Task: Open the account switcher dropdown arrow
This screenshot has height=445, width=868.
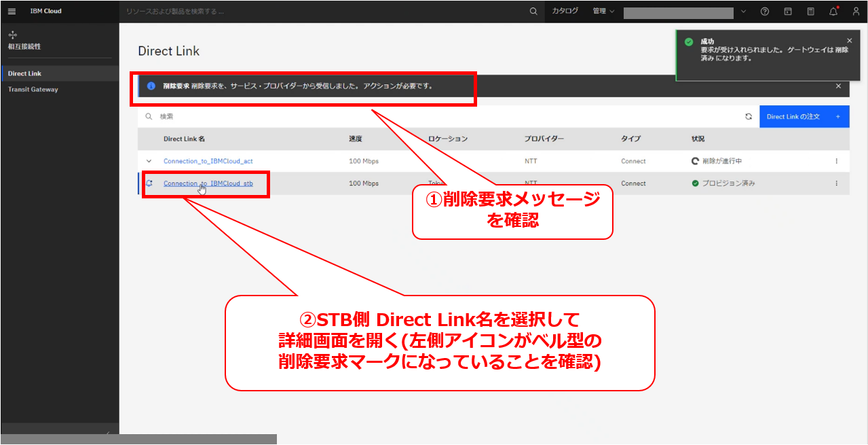Action: (x=743, y=12)
